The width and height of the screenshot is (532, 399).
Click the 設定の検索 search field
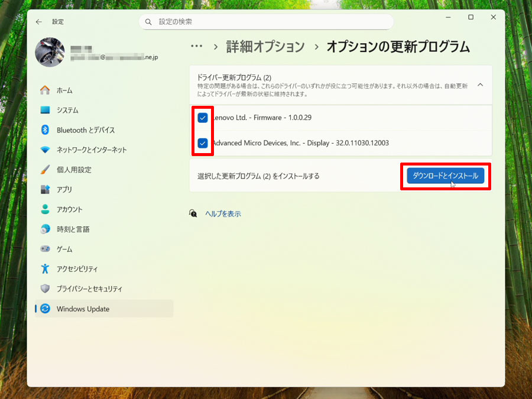coord(266,22)
